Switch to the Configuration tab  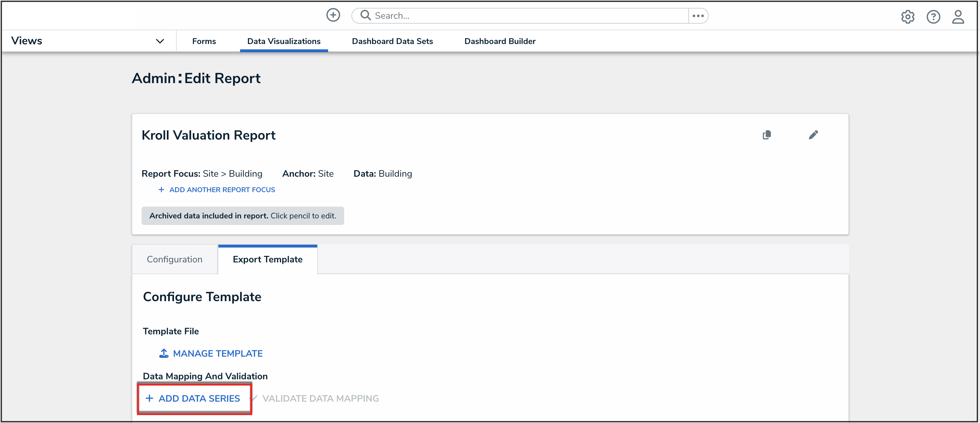pyautogui.click(x=174, y=259)
